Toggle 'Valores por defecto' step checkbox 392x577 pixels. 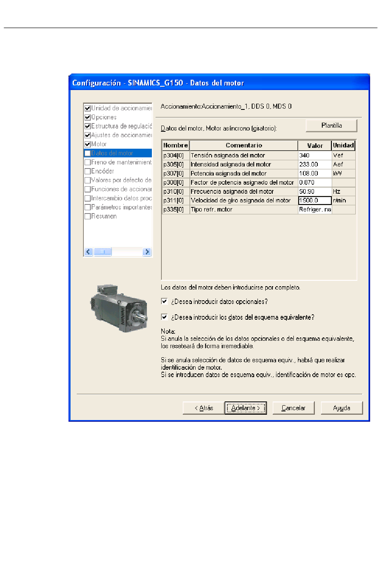(x=87, y=180)
